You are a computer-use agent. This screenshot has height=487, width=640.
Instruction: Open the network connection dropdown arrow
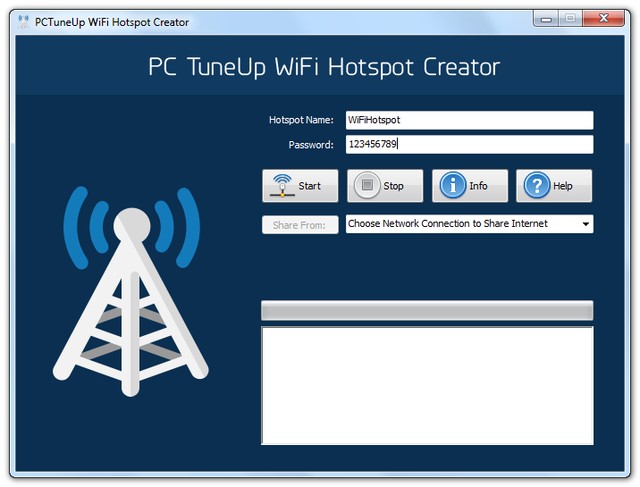coord(586,224)
